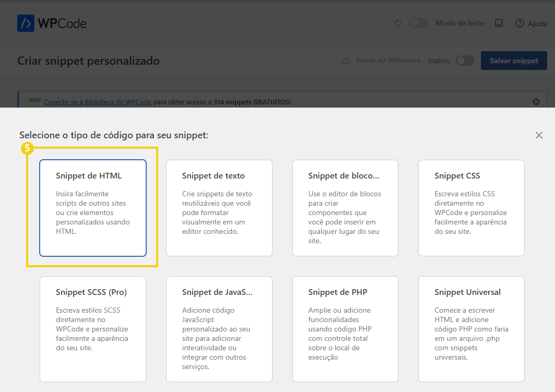This screenshot has width=555, height=392.
Task: Click the '314 snippets GRATUITOS!' text
Action: (252, 102)
